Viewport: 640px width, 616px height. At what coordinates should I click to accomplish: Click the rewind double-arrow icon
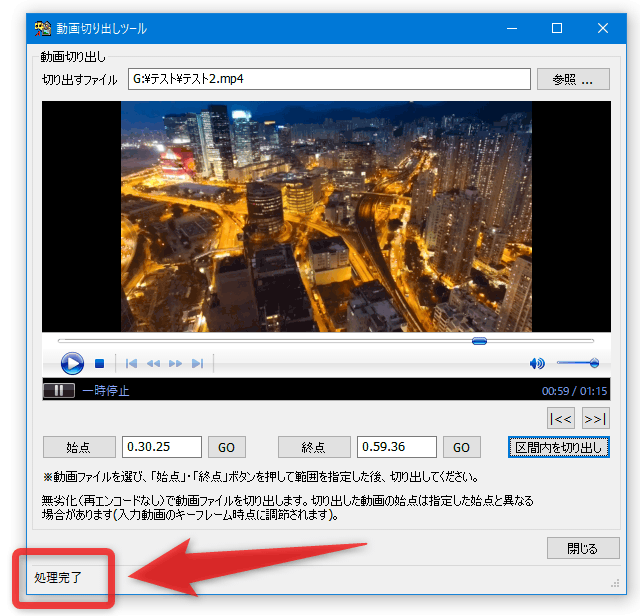153,363
